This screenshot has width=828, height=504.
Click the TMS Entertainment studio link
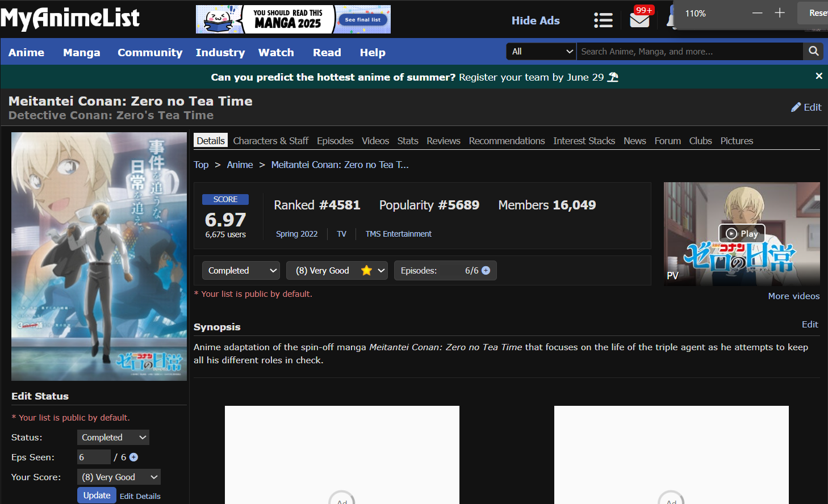[x=399, y=234]
